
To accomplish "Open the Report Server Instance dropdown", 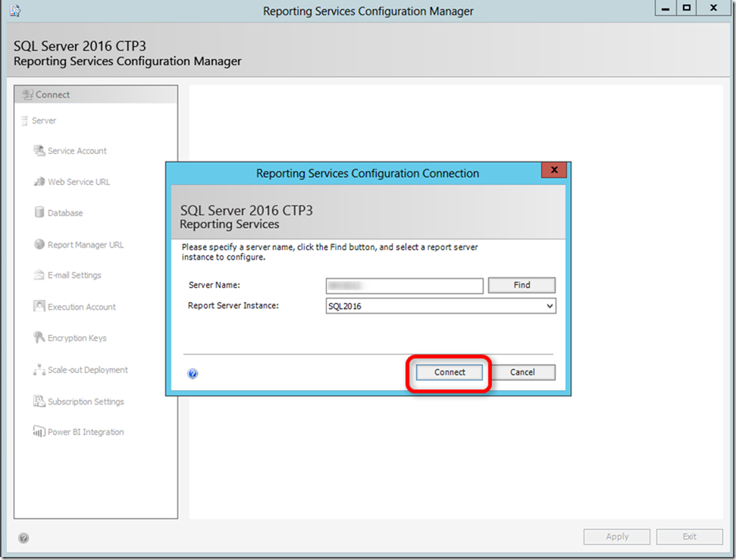I will 550,306.
